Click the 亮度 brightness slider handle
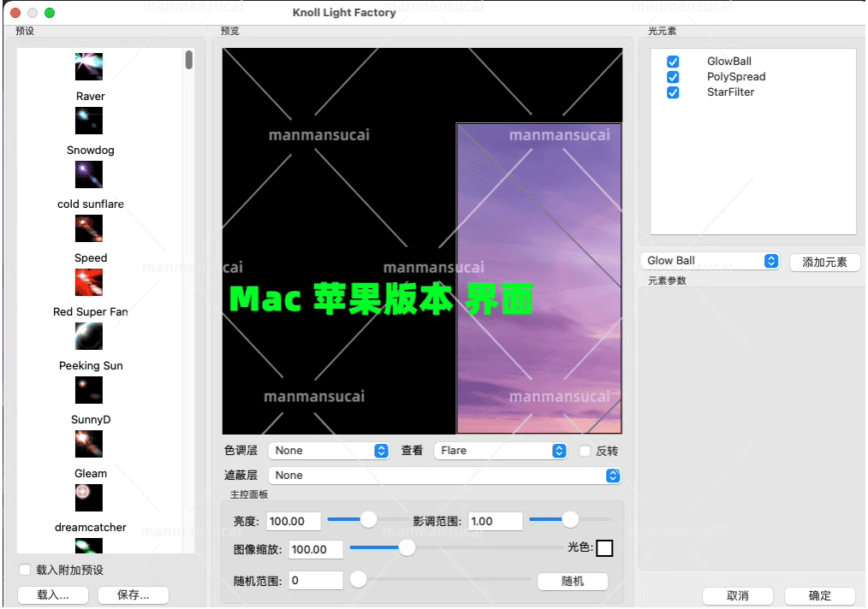This screenshot has height=609, width=868. click(x=369, y=519)
